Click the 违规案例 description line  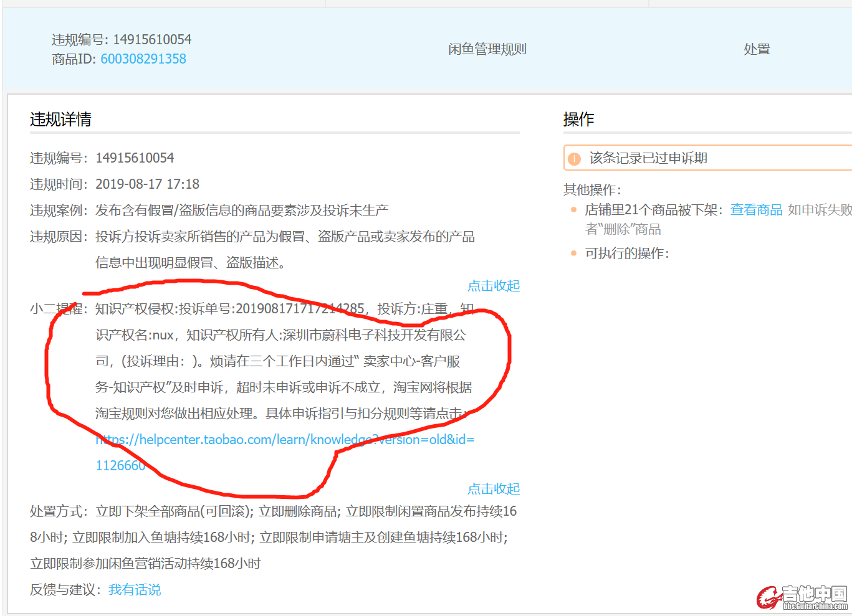point(242,211)
